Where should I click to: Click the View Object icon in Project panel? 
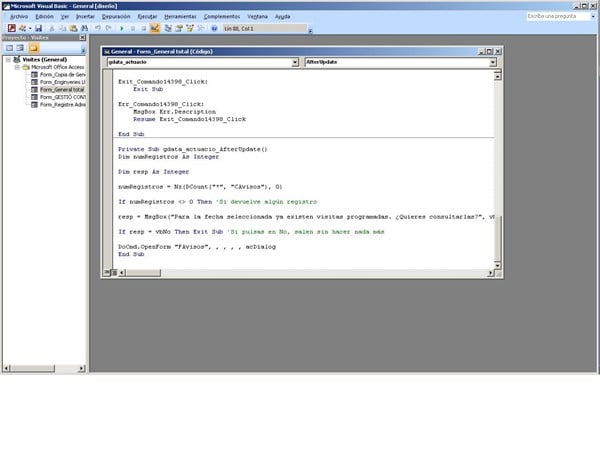[x=19, y=47]
